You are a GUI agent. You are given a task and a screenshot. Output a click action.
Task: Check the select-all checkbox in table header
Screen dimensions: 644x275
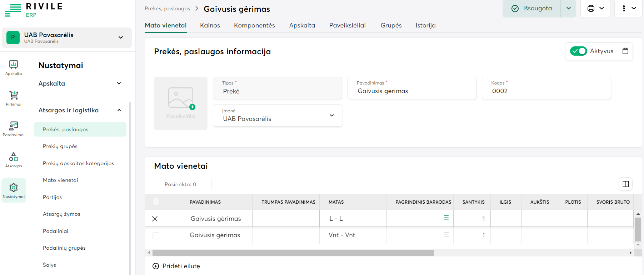[156, 202]
